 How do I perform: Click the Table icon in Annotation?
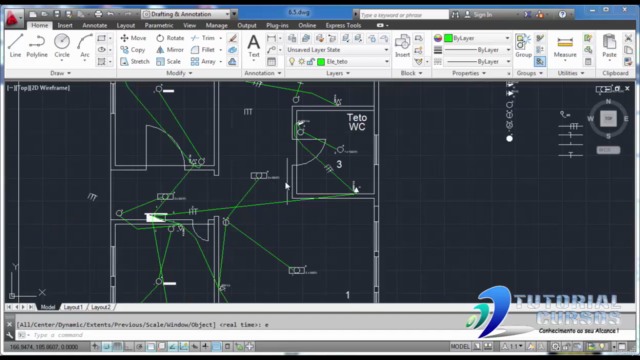pyautogui.click(x=271, y=62)
